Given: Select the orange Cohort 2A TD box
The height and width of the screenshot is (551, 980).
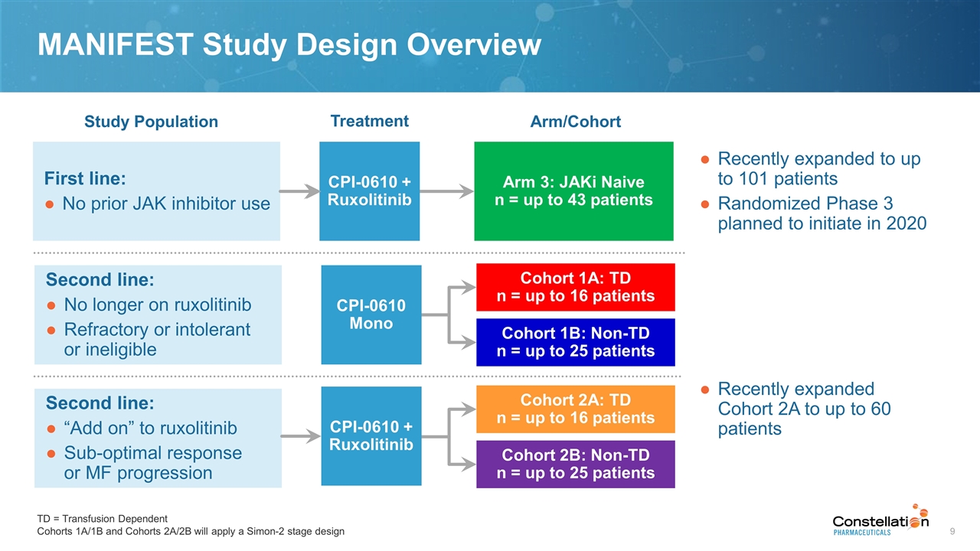Looking at the screenshot, I should click(x=576, y=409).
